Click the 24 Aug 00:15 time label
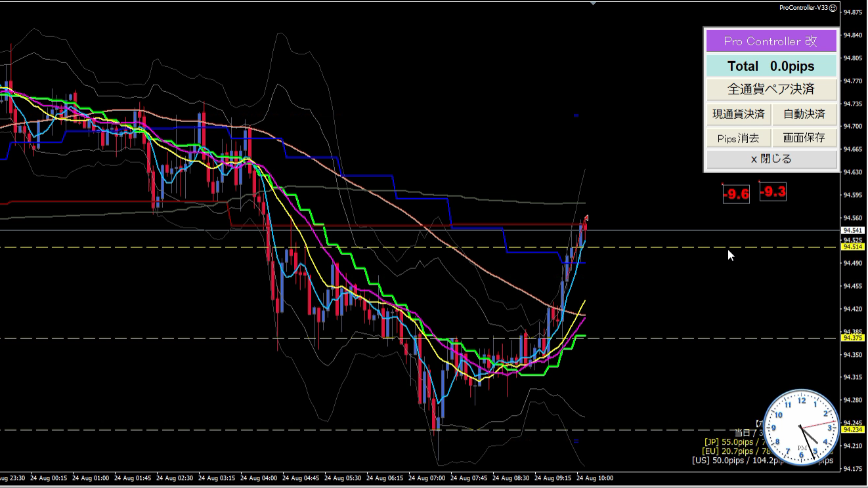The width and height of the screenshot is (868, 488). (49, 478)
